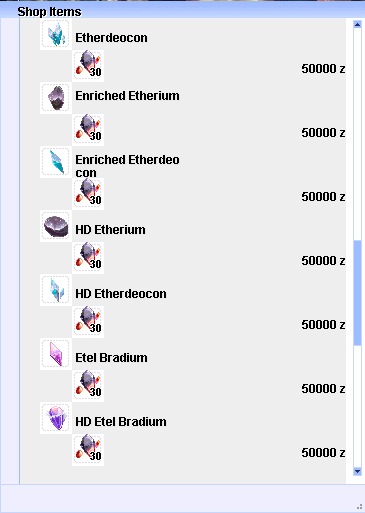This screenshot has height=513, width=365.
Task: Click the cost material icon under Etel Bradium
Action: pos(88,386)
